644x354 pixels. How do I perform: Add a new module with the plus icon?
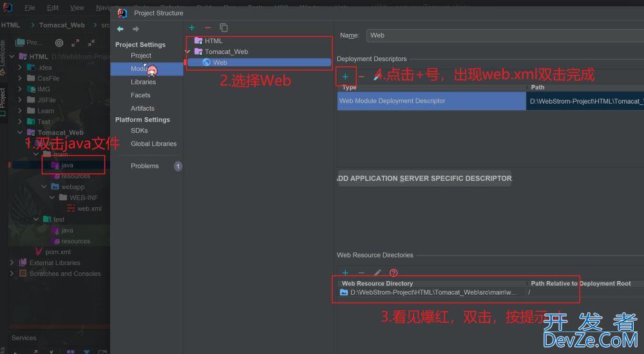click(x=192, y=28)
